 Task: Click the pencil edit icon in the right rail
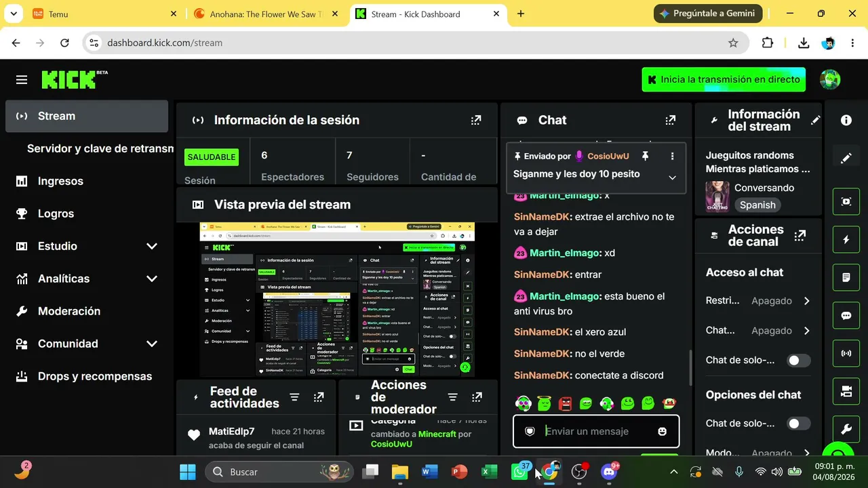[x=846, y=158]
